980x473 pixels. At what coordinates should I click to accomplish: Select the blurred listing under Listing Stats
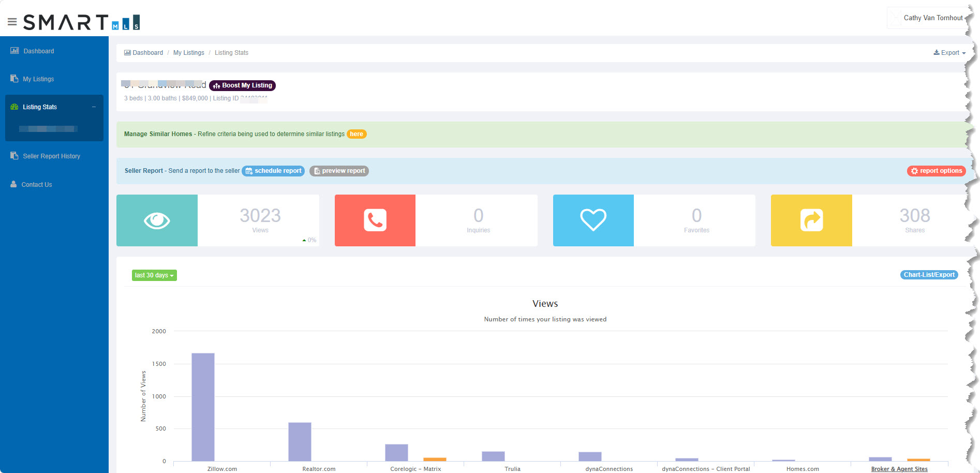[x=48, y=129]
